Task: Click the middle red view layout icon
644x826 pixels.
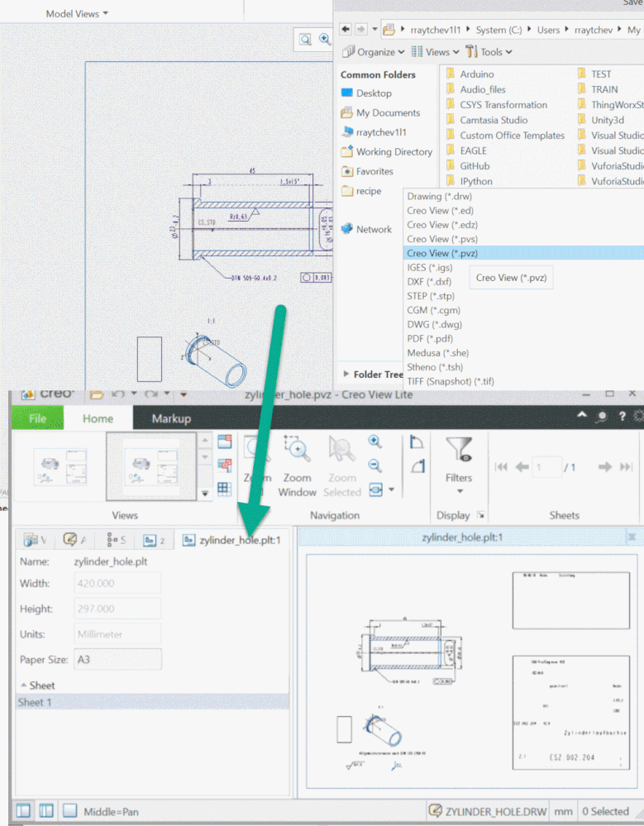Action: click(x=225, y=466)
